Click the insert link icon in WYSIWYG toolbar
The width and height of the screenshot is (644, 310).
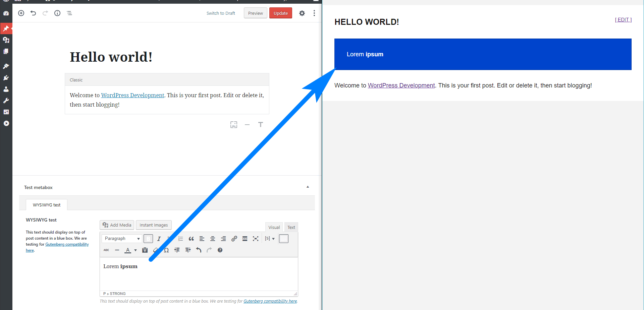[234, 239]
